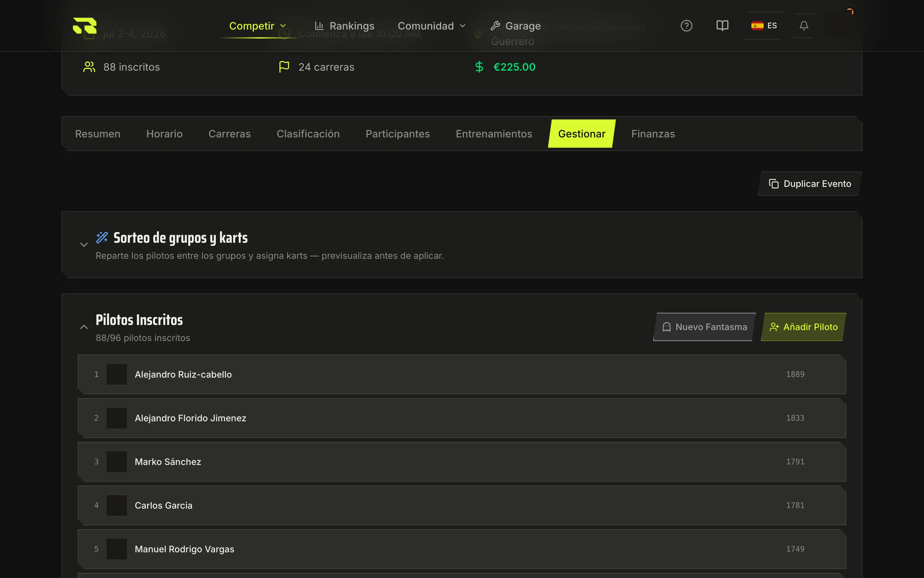Screen dimensions: 924x578
Task: Click Alejandro Ruiz-cabello's avatar thumbnail
Action: pyautogui.click(x=117, y=374)
